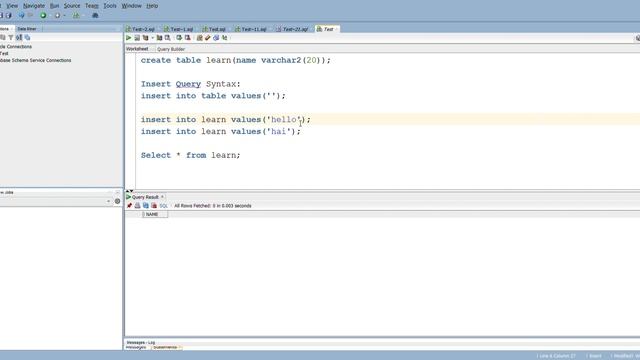The height and width of the screenshot is (360, 640).
Task: Click the Unshared SQL Worksheet icon
Action: (199, 38)
